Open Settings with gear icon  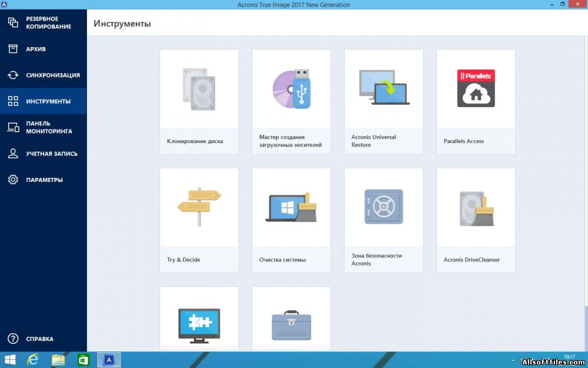[43, 180]
